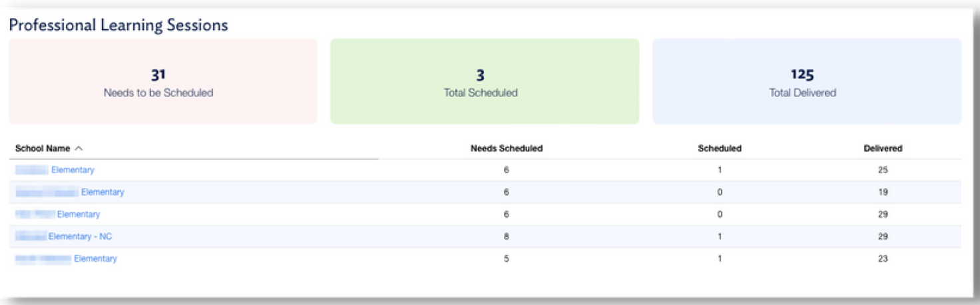The height and width of the screenshot is (305, 980).
Task: Click the Professional Learning Sessions heading
Action: [x=119, y=25]
